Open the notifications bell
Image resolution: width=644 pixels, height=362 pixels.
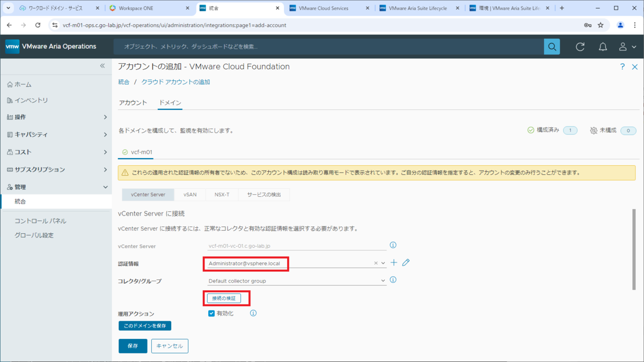coord(603,47)
